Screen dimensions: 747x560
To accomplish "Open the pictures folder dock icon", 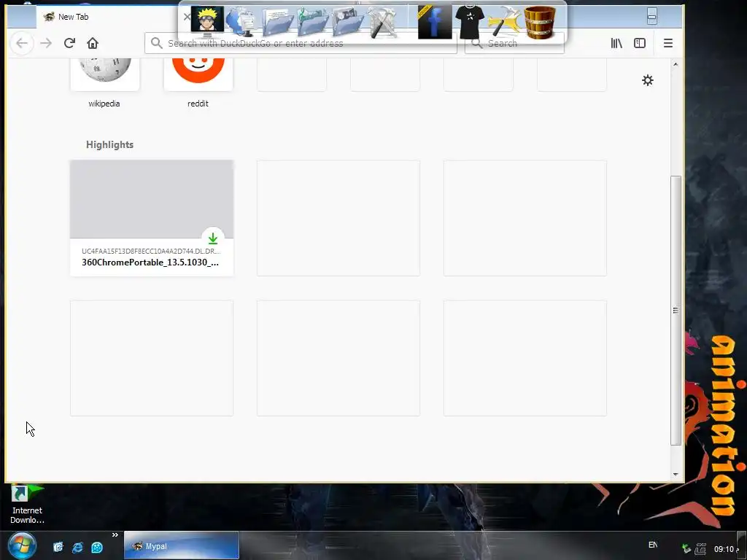I will (348, 22).
